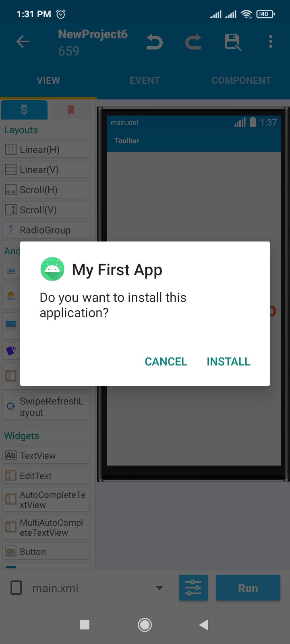Switch to the EVENT tab
The width and height of the screenshot is (290, 644).
tap(145, 80)
